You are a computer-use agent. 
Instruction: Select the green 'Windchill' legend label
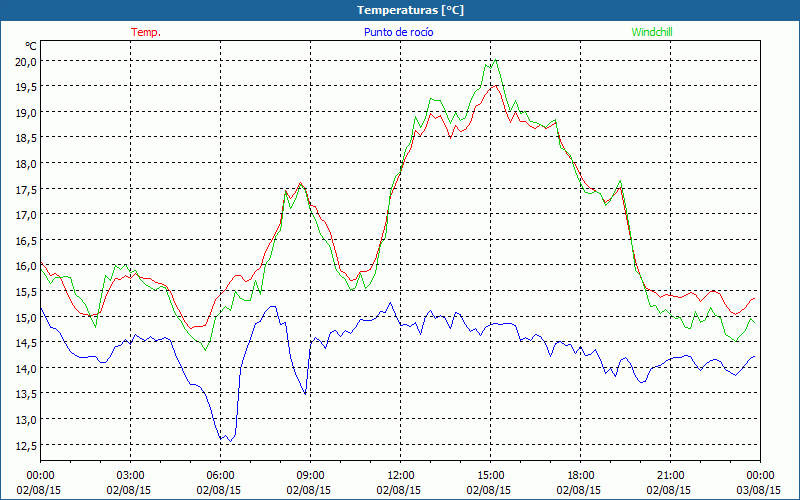tap(652, 32)
